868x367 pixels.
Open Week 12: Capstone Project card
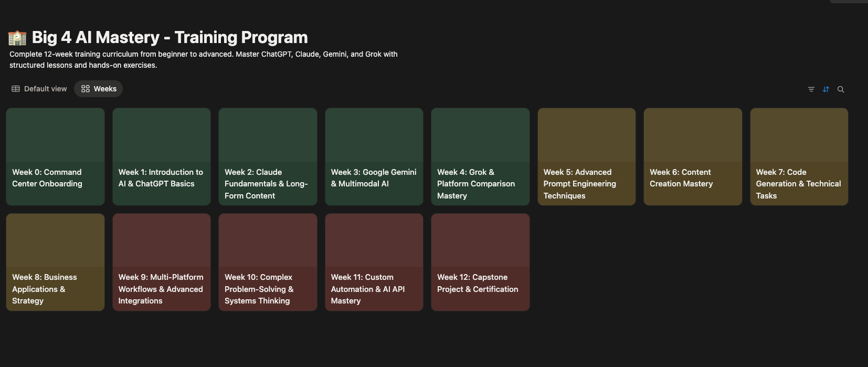(480, 262)
